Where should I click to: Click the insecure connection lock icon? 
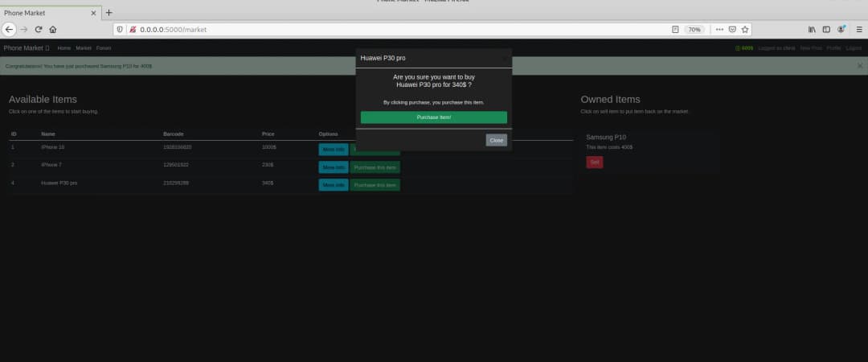click(133, 30)
